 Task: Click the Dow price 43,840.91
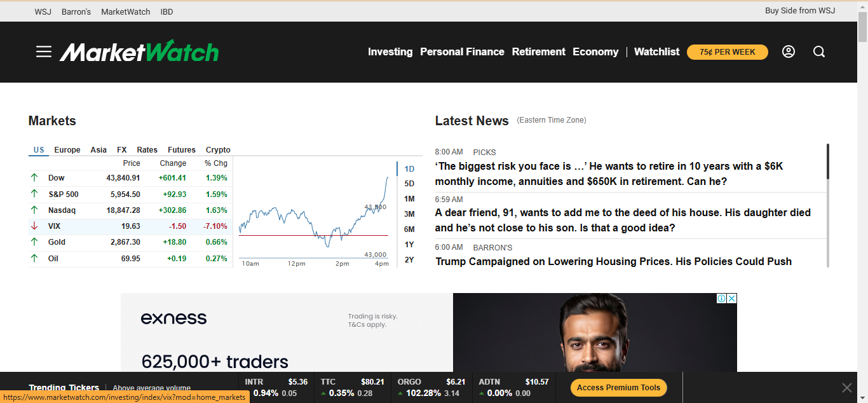123,178
